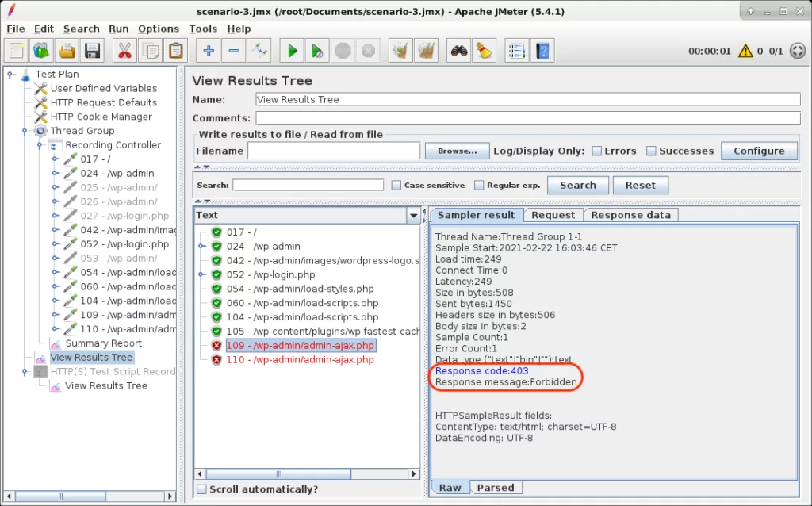Screen dimensions: 812x506
Task: Click the Search text input field
Action: coord(308,185)
